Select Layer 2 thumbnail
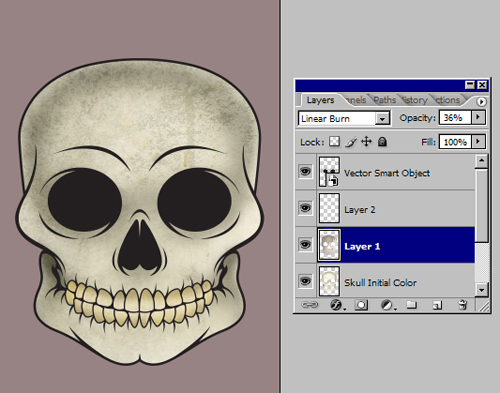The height and width of the screenshot is (393, 500). click(329, 208)
